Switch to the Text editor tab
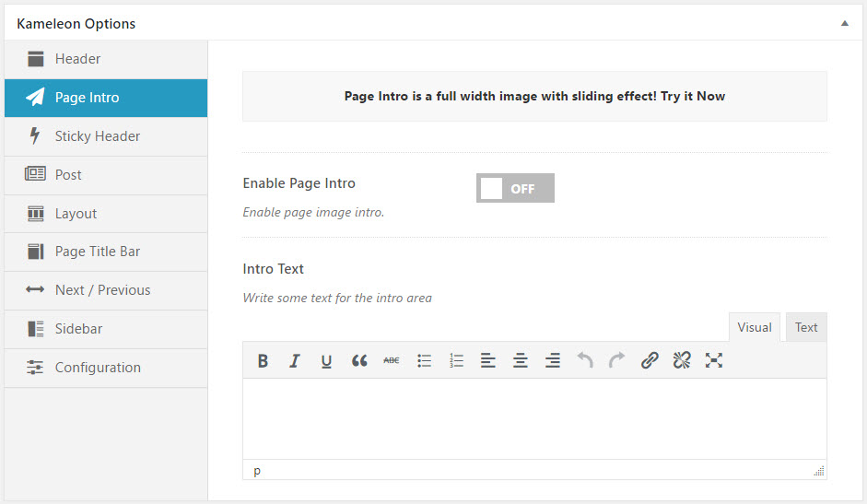867x504 pixels. (x=806, y=327)
